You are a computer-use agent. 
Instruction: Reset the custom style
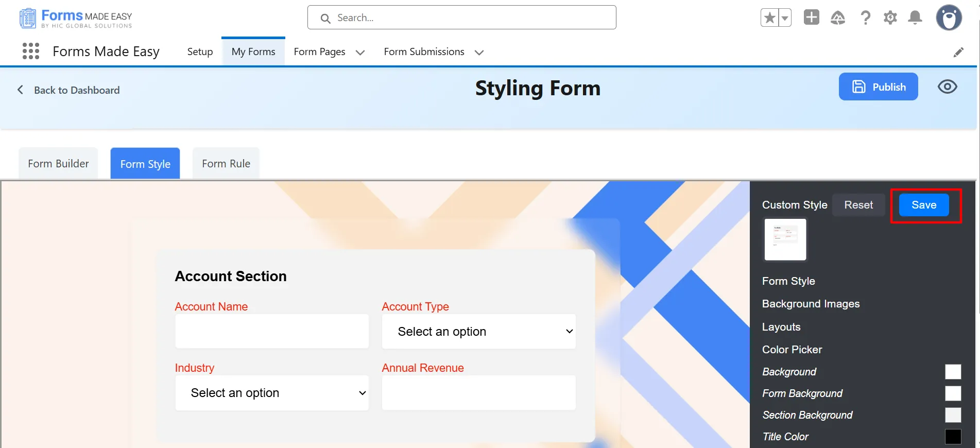[858, 205]
